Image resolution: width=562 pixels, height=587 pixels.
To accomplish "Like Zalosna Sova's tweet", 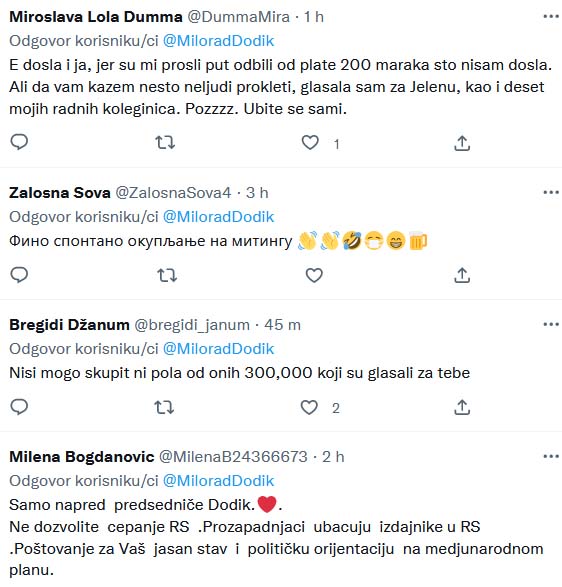I will (x=314, y=276).
